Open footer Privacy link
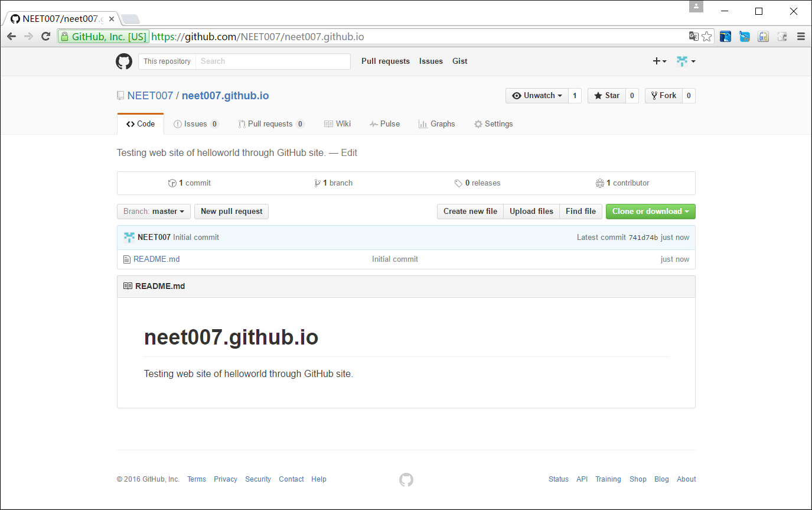This screenshot has width=812, height=510. (226, 479)
